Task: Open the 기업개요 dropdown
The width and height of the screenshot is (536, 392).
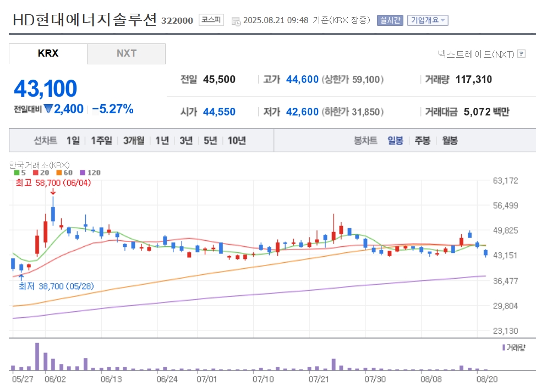Action: 428,20
